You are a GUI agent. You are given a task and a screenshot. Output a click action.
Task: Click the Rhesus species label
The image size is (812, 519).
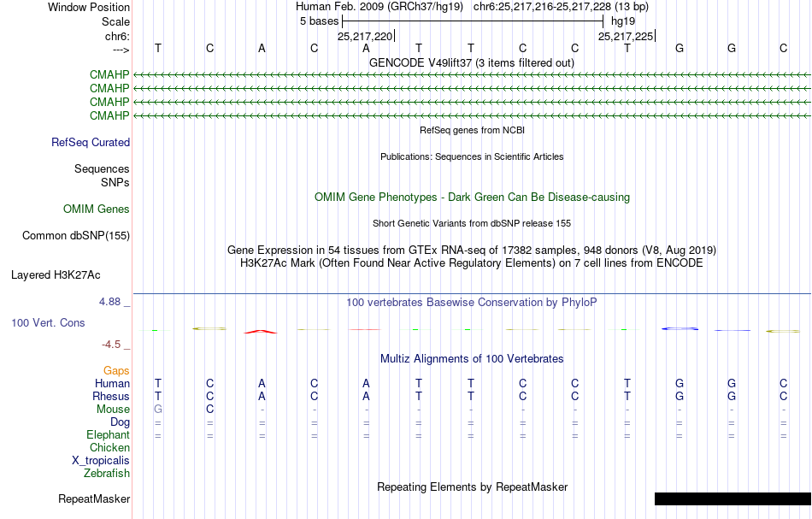click(x=111, y=396)
